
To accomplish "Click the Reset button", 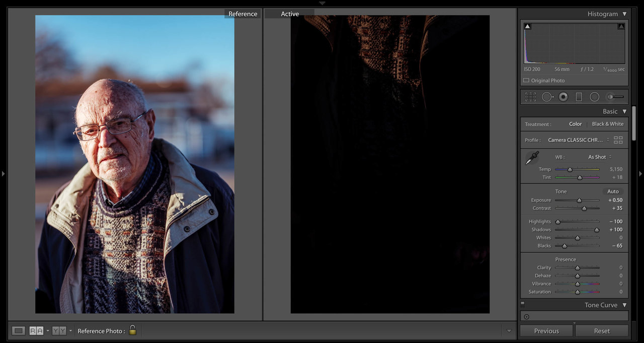I will coord(602,331).
